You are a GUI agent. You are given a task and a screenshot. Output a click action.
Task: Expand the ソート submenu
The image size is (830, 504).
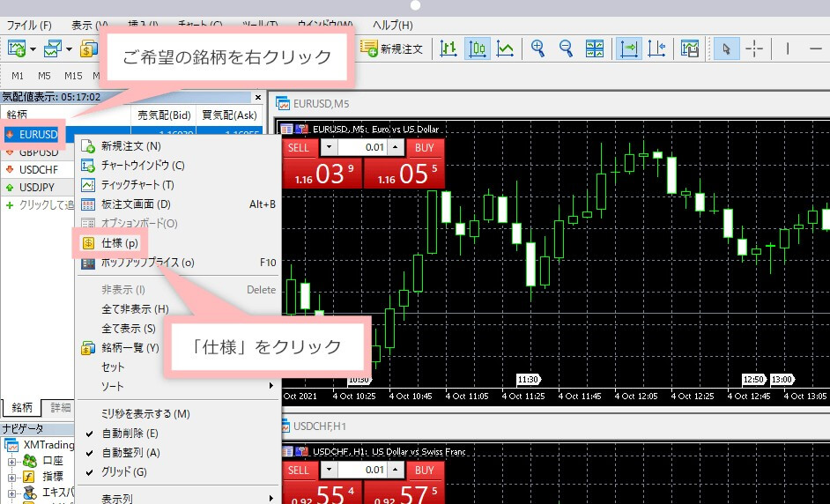(271, 386)
